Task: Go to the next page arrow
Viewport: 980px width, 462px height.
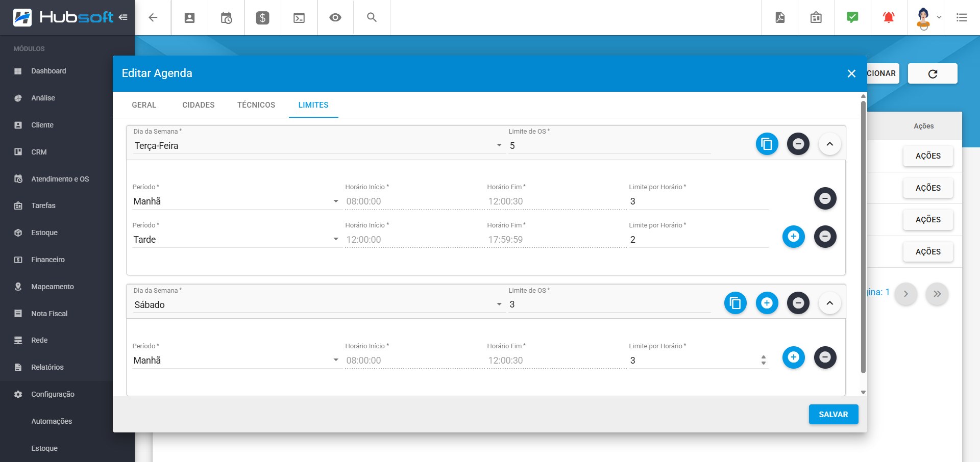Action: (x=906, y=294)
